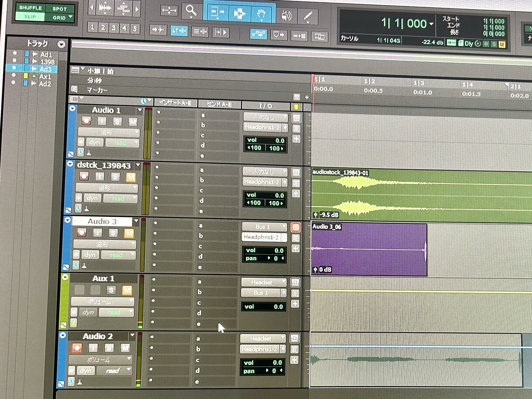Click insert slot a on Audio 2
The width and height of the screenshot is (532, 399).
171,337
